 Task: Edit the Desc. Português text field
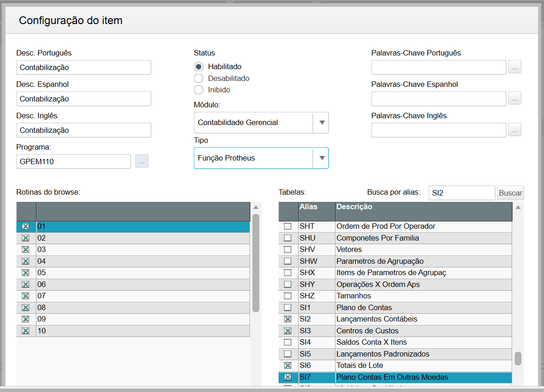coord(84,67)
